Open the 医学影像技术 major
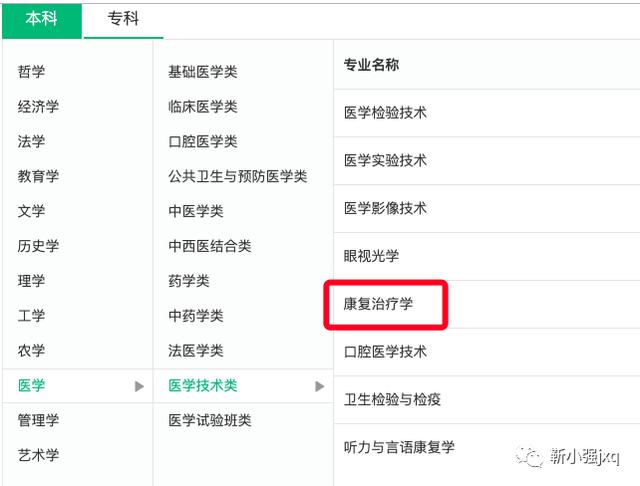This screenshot has width=640, height=486. (x=385, y=208)
